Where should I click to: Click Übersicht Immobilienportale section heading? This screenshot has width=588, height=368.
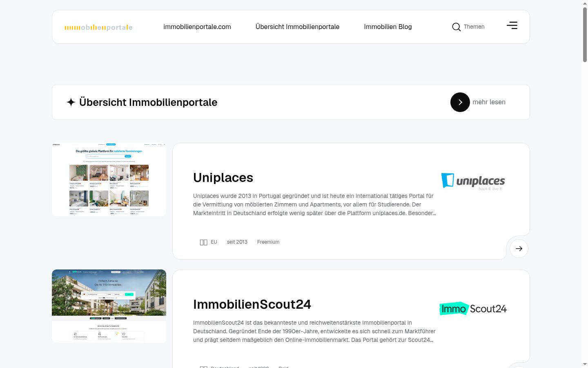(148, 102)
